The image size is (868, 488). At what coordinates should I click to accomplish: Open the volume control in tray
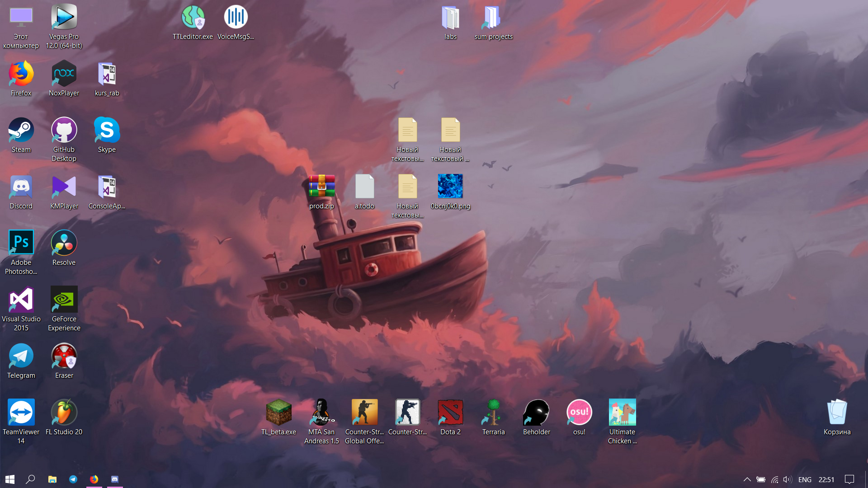(788, 479)
